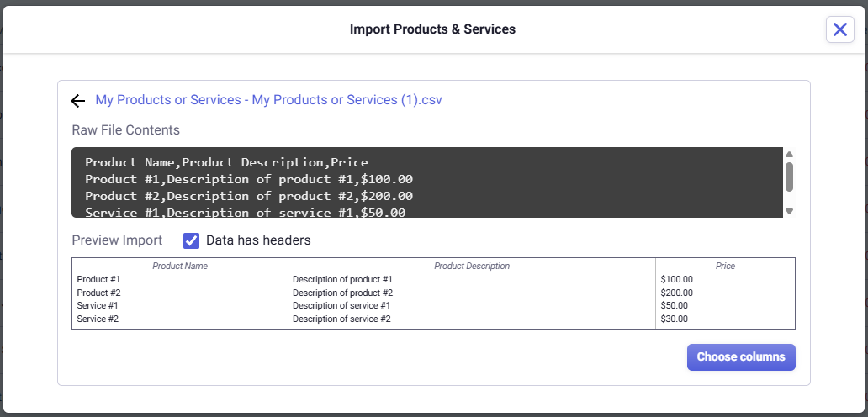Screen dimensions: 868x417
Task: Open the My Products or Services CSV link
Action: [x=268, y=100]
